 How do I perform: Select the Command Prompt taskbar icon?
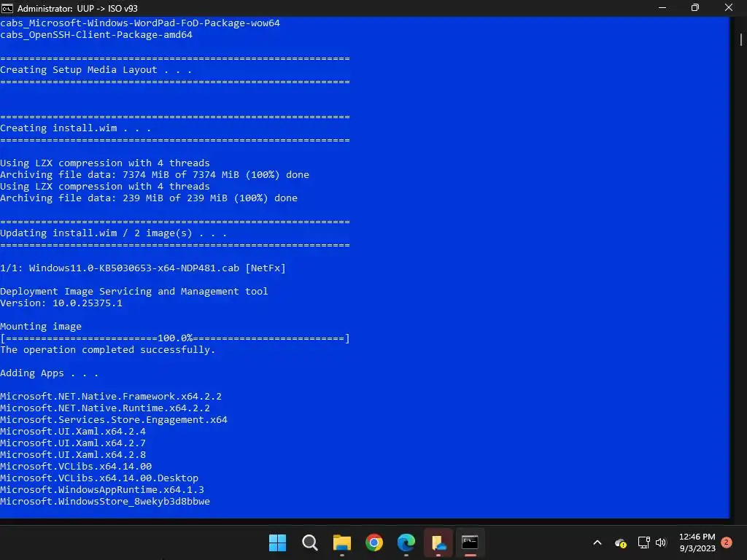[471, 542]
